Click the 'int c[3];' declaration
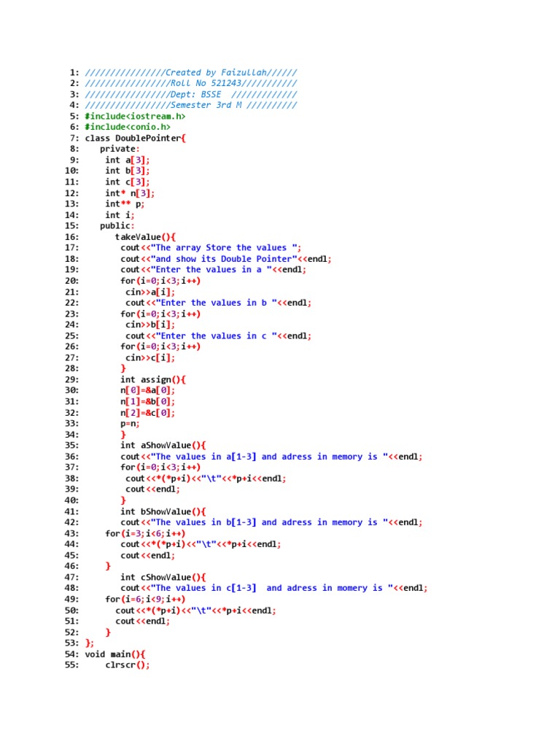The width and height of the screenshot is (560, 747). click(x=128, y=182)
